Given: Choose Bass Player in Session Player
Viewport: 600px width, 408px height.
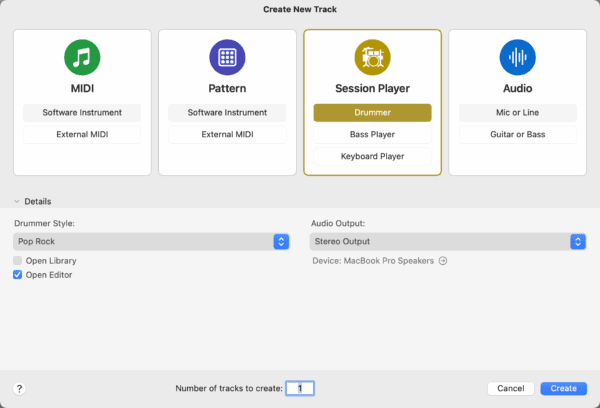Looking at the screenshot, I should pyautogui.click(x=372, y=134).
